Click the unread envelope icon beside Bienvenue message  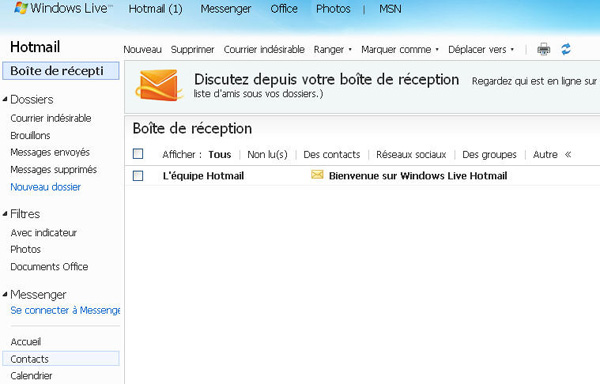(x=317, y=175)
